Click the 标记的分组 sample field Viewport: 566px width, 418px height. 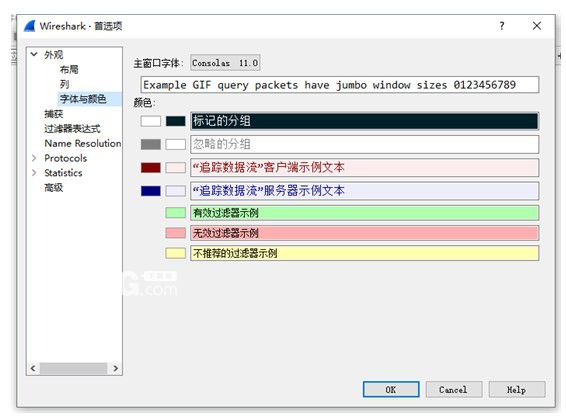click(x=365, y=121)
